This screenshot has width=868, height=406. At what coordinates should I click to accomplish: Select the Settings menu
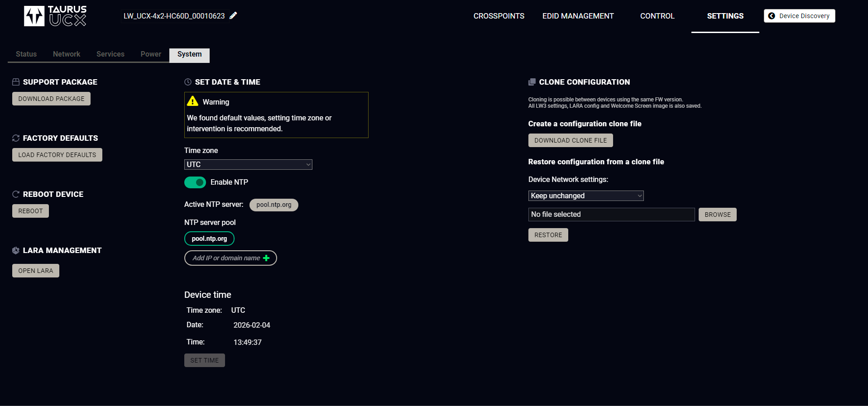click(725, 16)
